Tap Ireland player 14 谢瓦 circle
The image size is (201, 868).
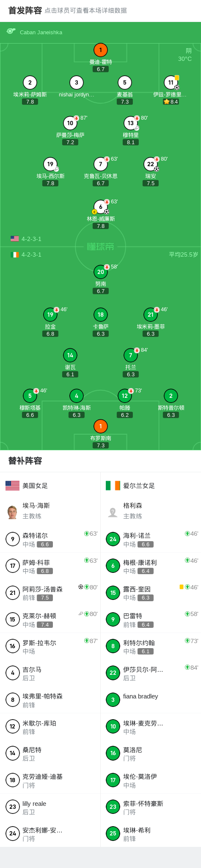(70, 355)
